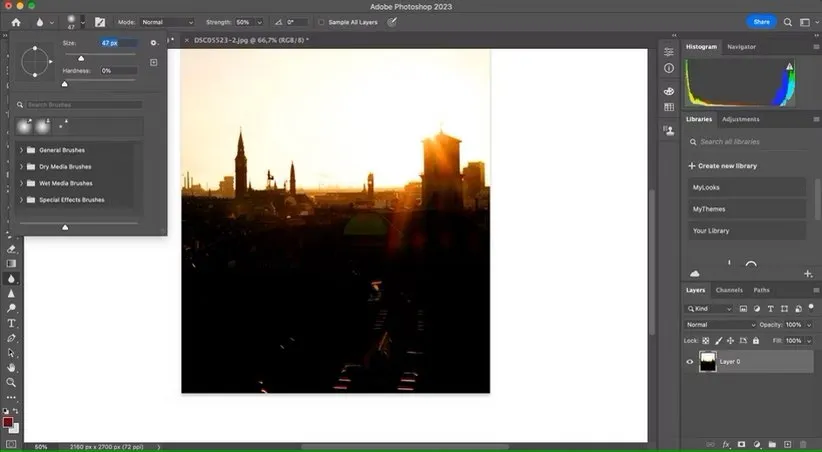Screen dimensions: 822x452
Task: Hide Layer 0 using eye icon
Action: tap(690, 361)
